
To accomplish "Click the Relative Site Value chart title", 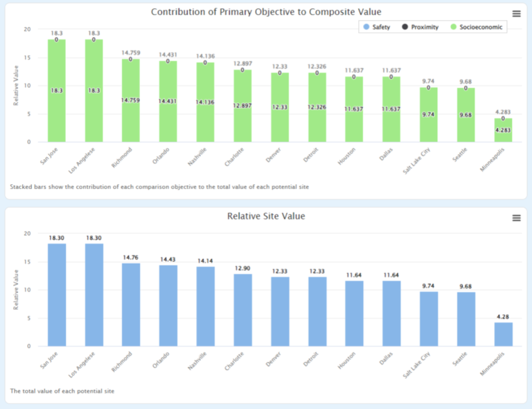I will 266,216.
